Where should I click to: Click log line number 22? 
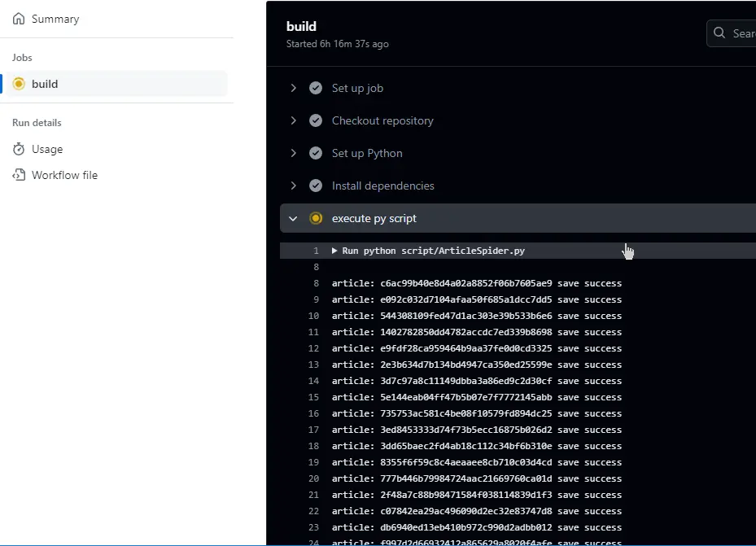[314, 511]
